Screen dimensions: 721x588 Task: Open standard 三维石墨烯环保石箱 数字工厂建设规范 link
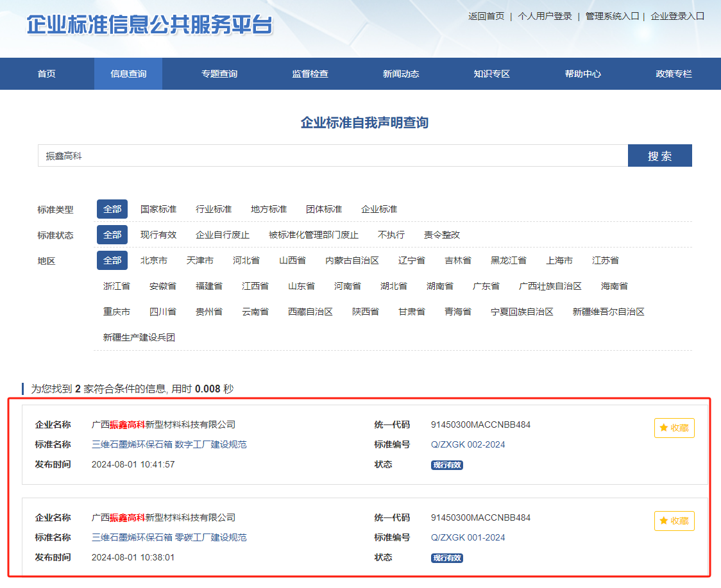pyautogui.click(x=169, y=444)
